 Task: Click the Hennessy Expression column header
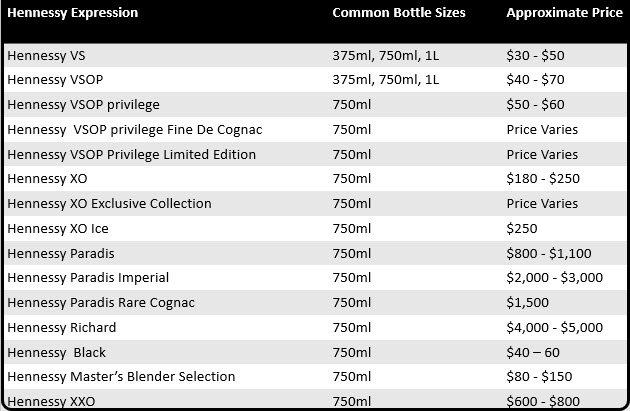(x=73, y=13)
